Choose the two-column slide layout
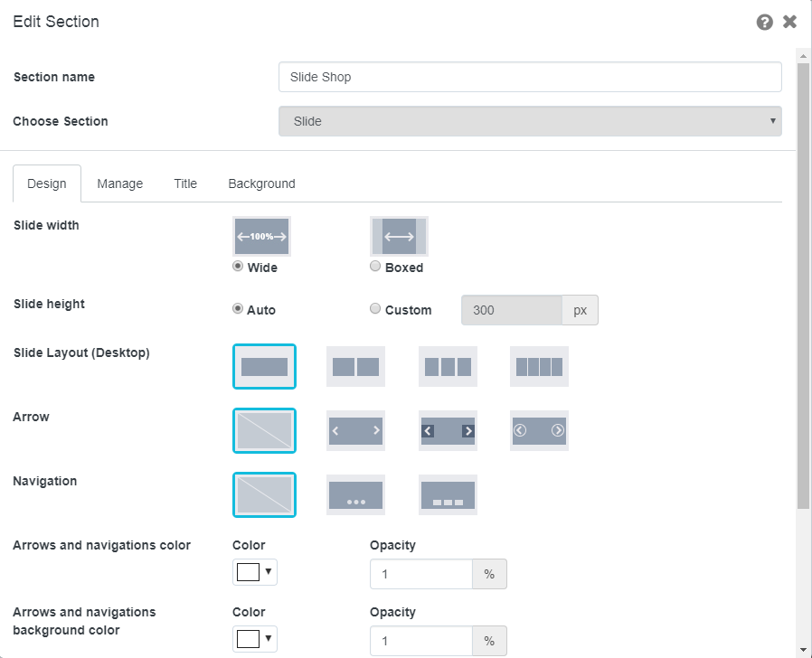 355,366
